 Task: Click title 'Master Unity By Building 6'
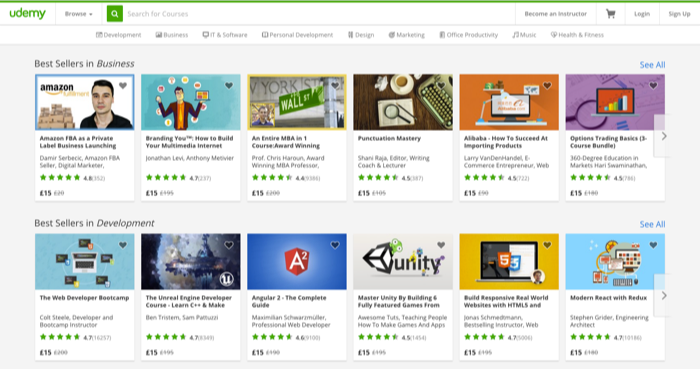399,301
